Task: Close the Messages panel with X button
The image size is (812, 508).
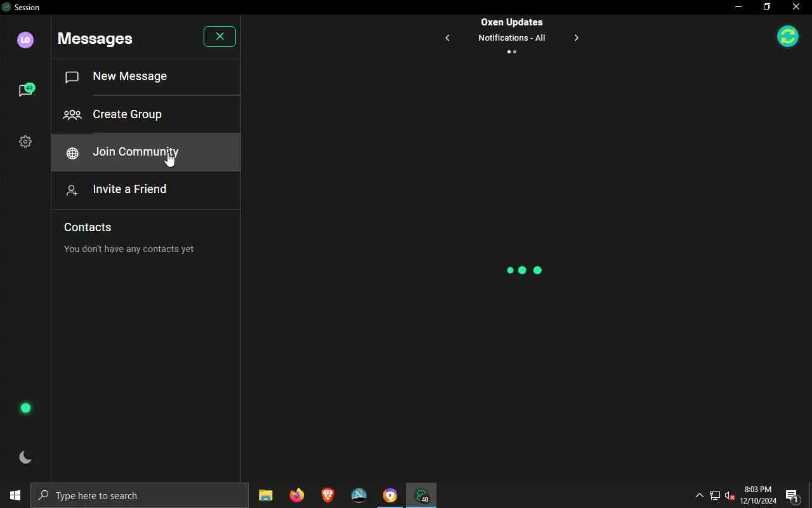Action: pos(219,37)
